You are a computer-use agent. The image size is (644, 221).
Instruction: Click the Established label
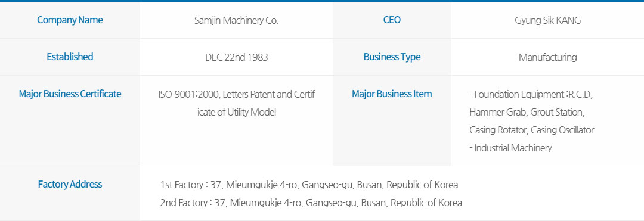click(70, 57)
